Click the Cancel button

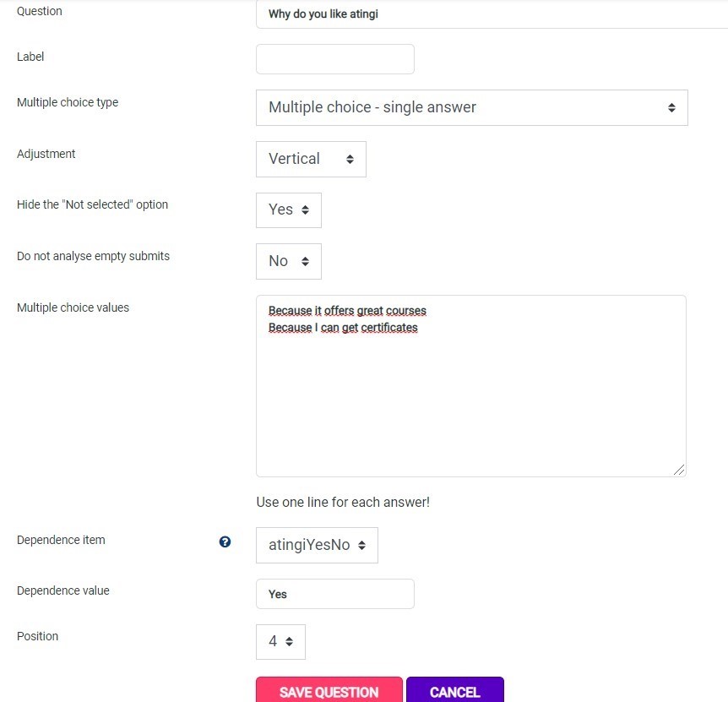(455, 691)
